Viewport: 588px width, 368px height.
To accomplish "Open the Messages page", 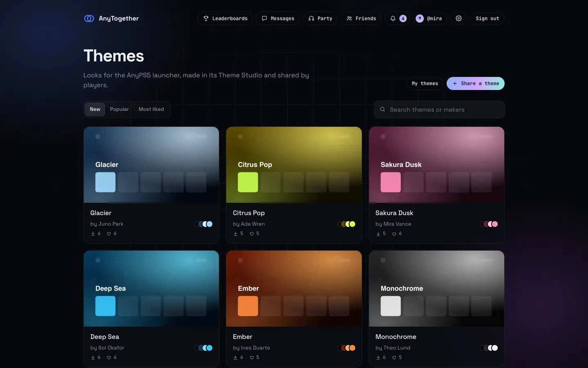I will pos(278,18).
